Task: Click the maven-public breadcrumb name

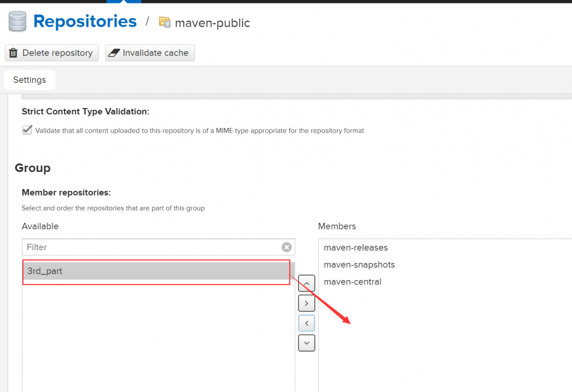Action: (212, 23)
